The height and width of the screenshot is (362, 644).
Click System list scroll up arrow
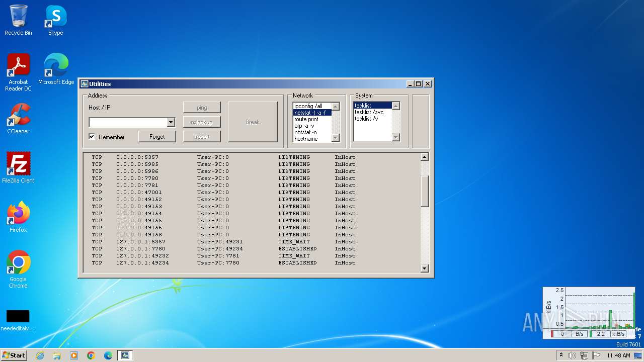pyautogui.click(x=395, y=106)
